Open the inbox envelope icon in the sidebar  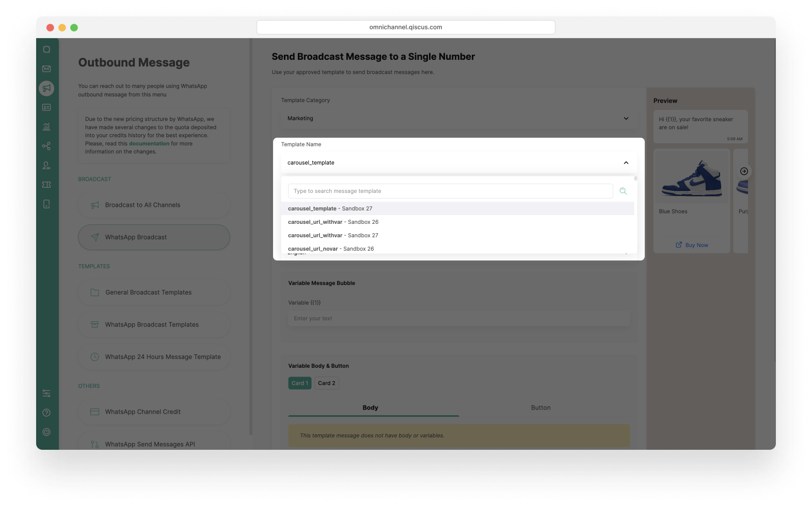46,69
